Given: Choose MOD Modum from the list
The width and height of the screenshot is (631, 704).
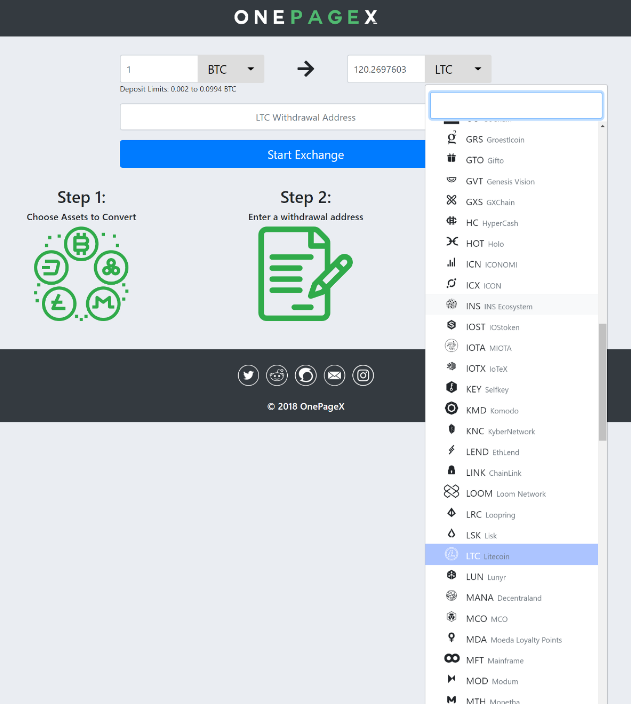Looking at the screenshot, I should tap(512, 681).
